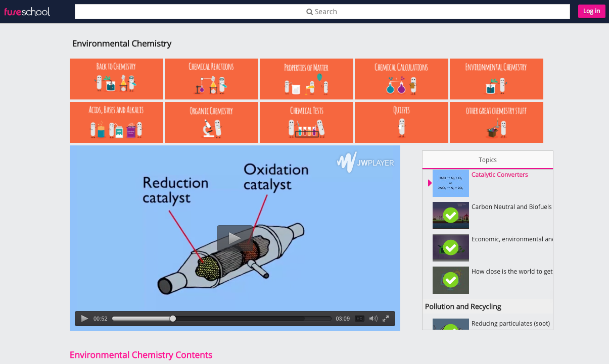The width and height of the screenshot is (609, 364).
Task: Open the Chemical Reactions category tile
Action: tap(211, 79)
